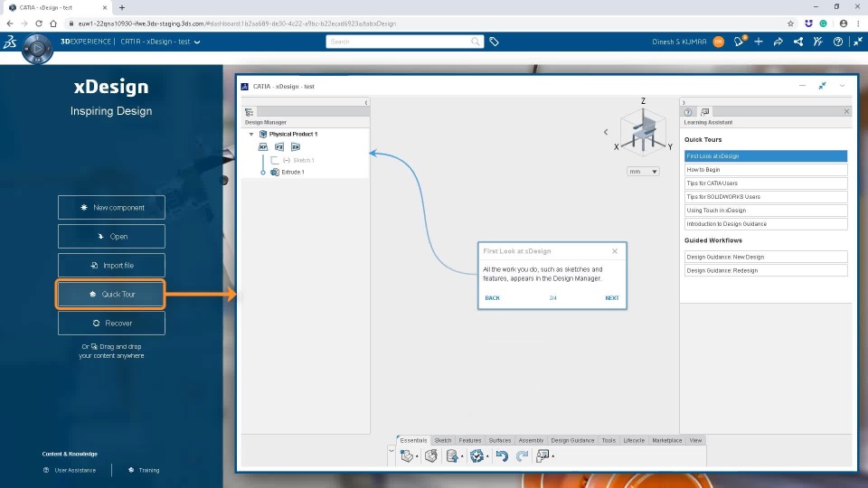
Task: Select the First Look at xDesign tour
Action: pos(766,156)
